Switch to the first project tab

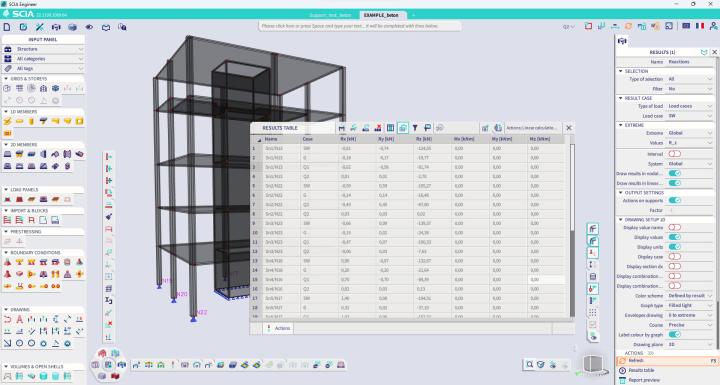click(x=330, y=15)
